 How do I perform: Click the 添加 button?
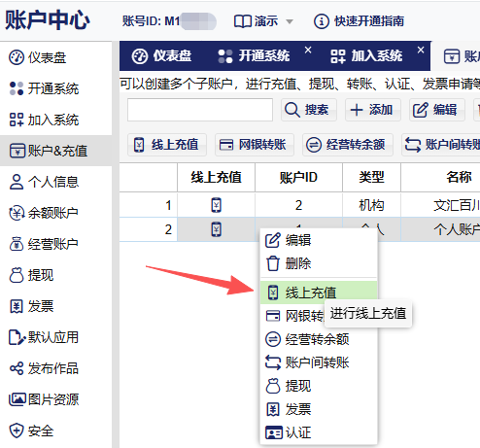[373, 110]
